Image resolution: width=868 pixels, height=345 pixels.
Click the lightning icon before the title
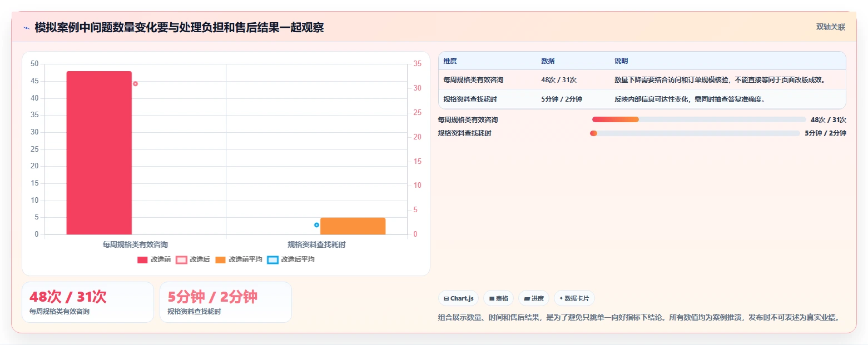pyautogui.click(x=26, y=28)
